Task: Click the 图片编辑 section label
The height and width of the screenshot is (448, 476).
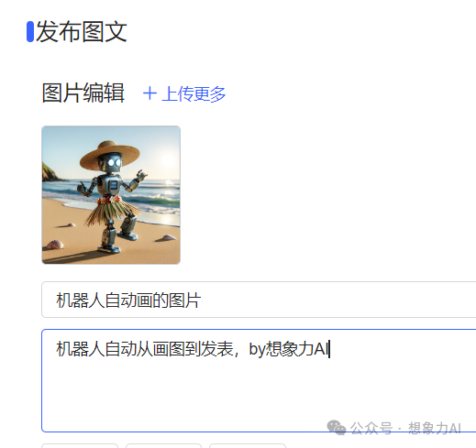Action: 83,93
